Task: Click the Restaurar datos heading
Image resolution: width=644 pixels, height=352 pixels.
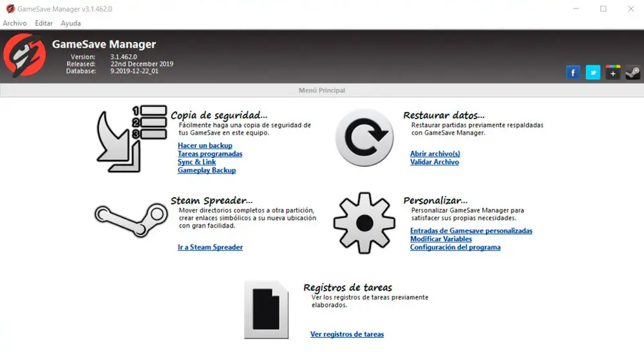Action: 444,115
